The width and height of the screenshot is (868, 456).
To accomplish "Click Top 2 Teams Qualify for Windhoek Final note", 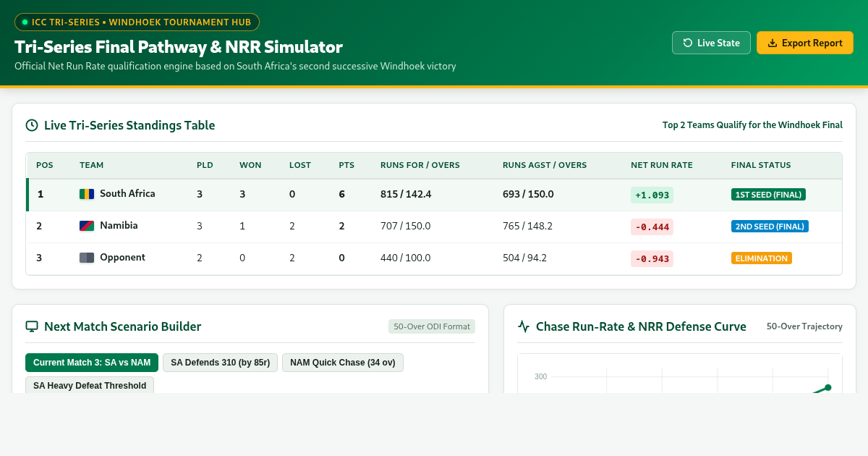I will pos(752,125).
